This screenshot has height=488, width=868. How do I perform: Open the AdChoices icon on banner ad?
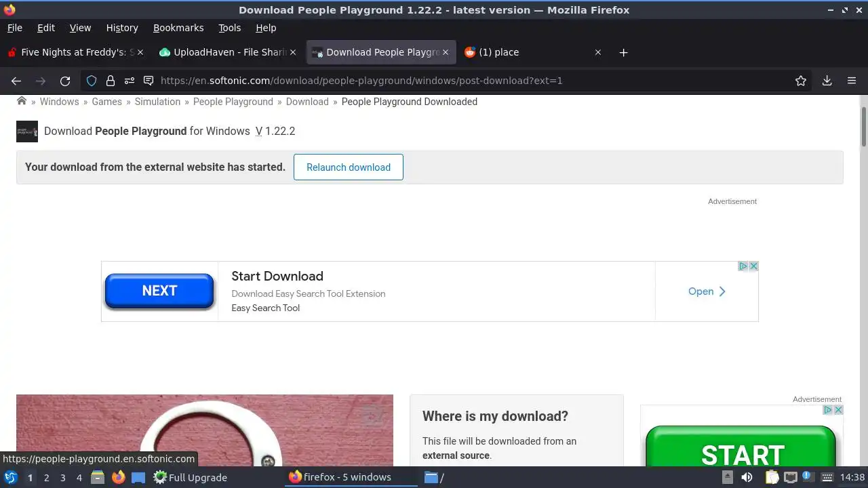pyautogui.click(x=743, y=266)
